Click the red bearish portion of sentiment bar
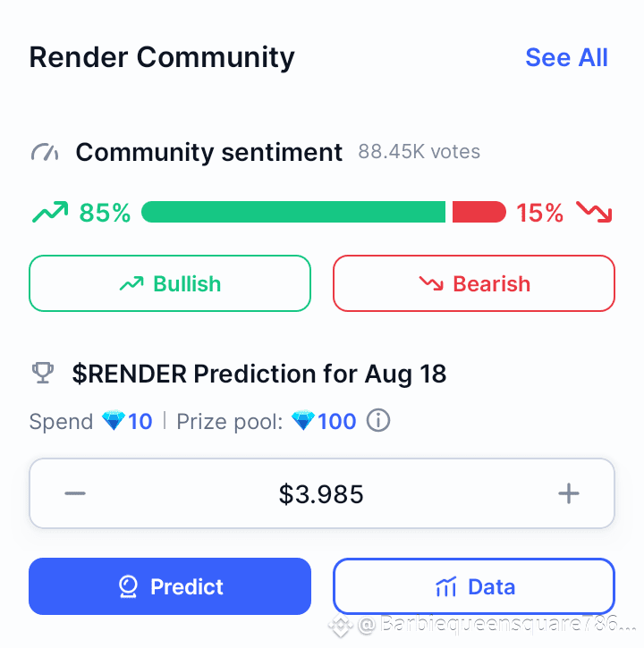The width and height of the screenshot is (644, 648). (479, 212)
